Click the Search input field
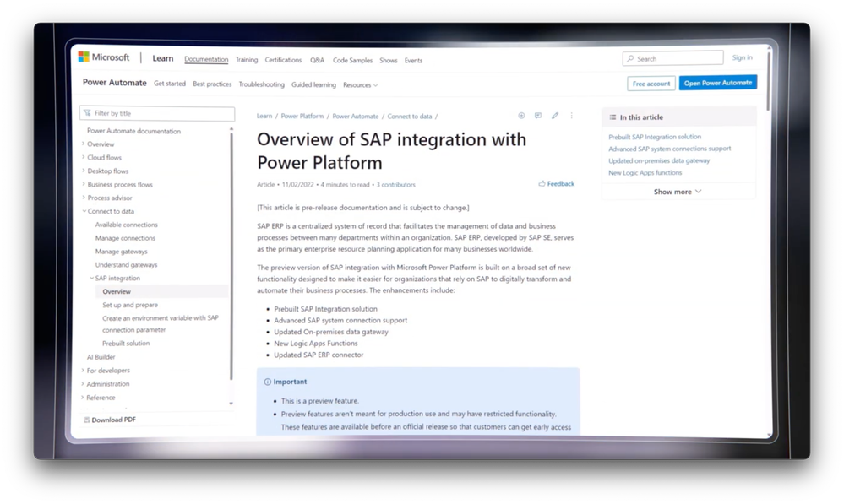Image resolution: width=844 pixels, height=504 pixels. (x=672, y=58)
